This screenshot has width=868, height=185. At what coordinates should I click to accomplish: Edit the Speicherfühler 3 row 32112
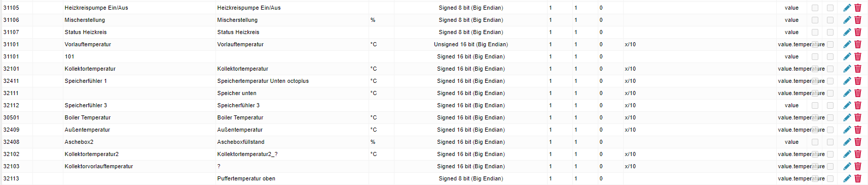(x=847, y=105)
